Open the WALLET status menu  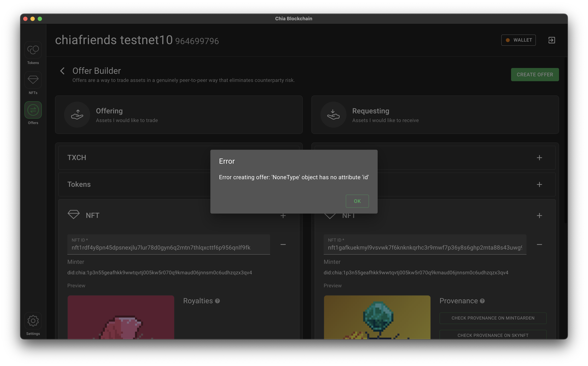(518, 40)
